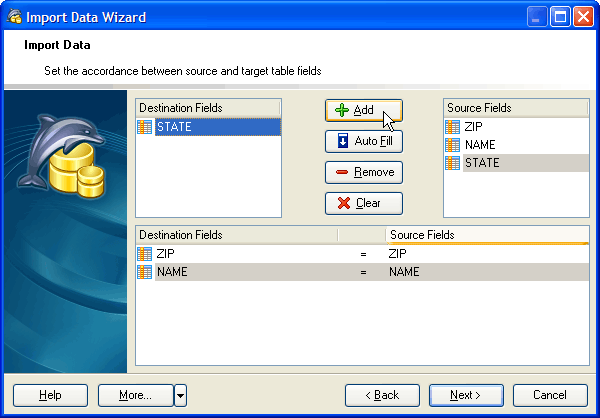Viewport: 600px width, 418px height.
Task: Click the green plus Add button
Action: click(363, 110)
